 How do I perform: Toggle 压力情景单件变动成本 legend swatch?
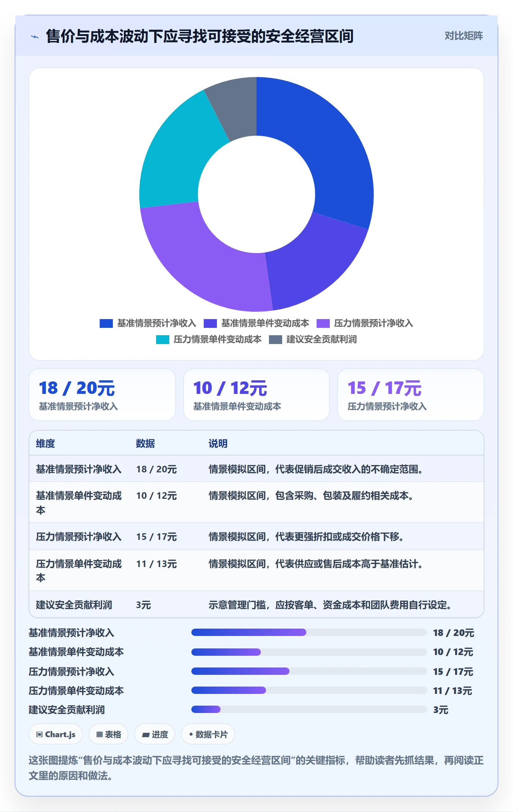click(162, 340)
